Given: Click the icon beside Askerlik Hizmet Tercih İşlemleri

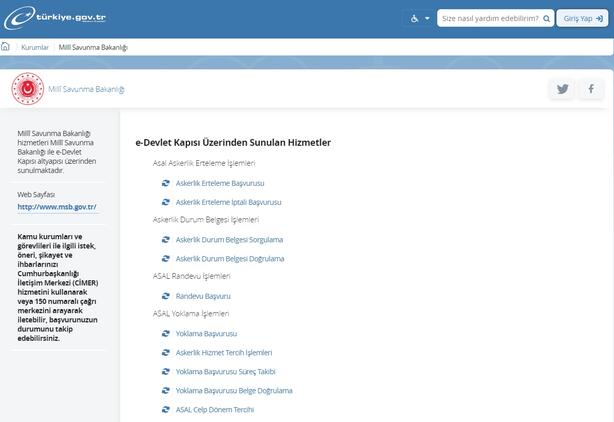Looking at the screenshot, I should [166, 352].
